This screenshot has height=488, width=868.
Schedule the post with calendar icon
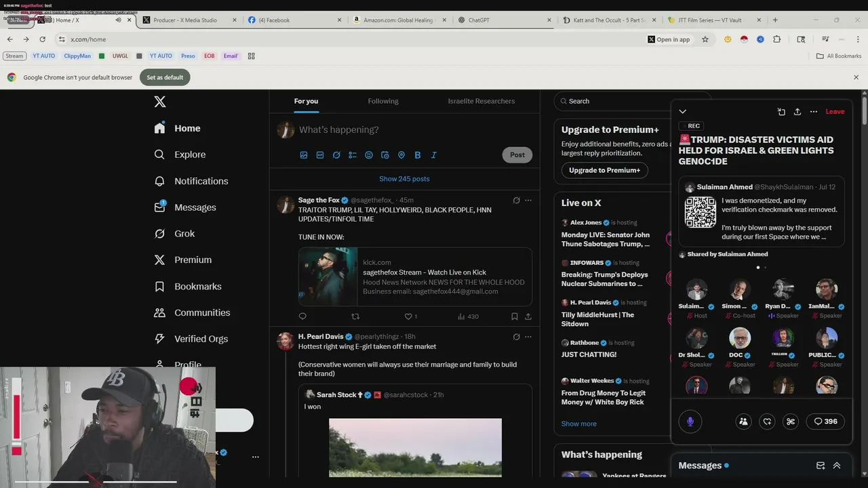click(x=385, y=155)
